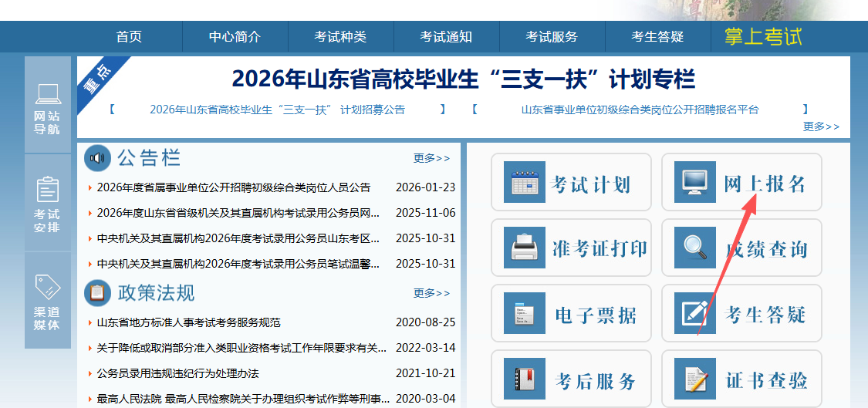868x408 pixels.
Task: Click the monitor icon for 网上报名
Action: click(x=694, y=183)
